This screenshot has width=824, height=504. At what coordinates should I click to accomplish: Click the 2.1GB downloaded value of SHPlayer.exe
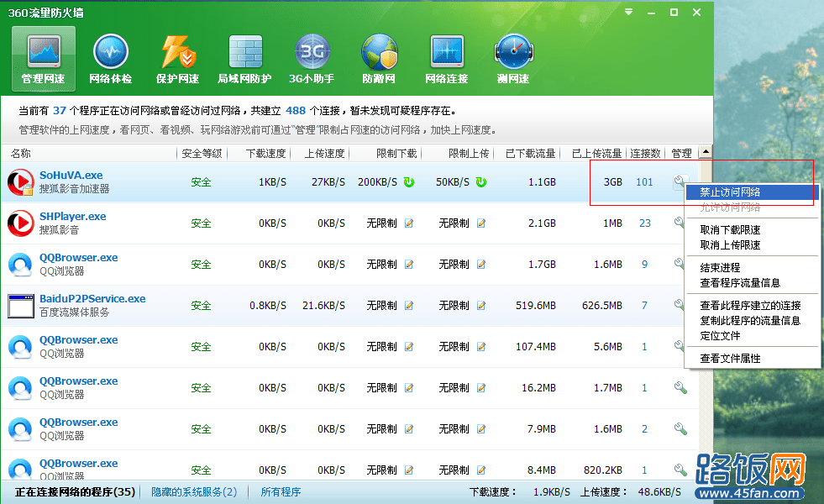542,223
